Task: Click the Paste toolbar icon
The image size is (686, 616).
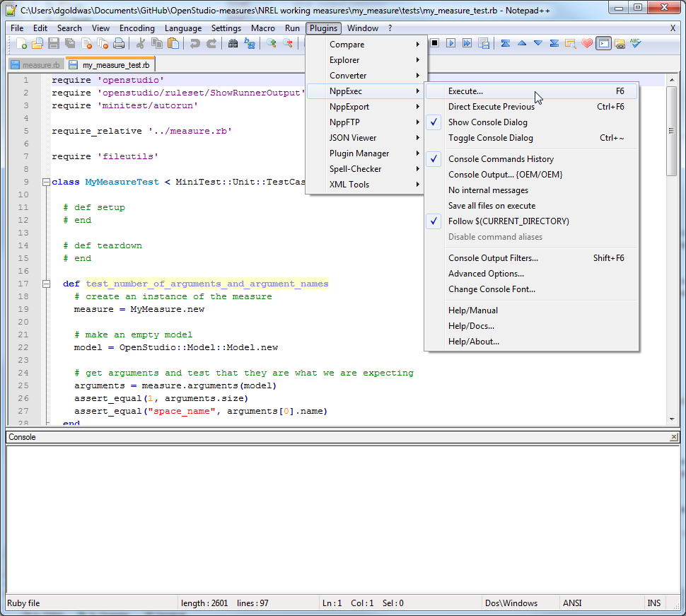Action: (173, 43)
